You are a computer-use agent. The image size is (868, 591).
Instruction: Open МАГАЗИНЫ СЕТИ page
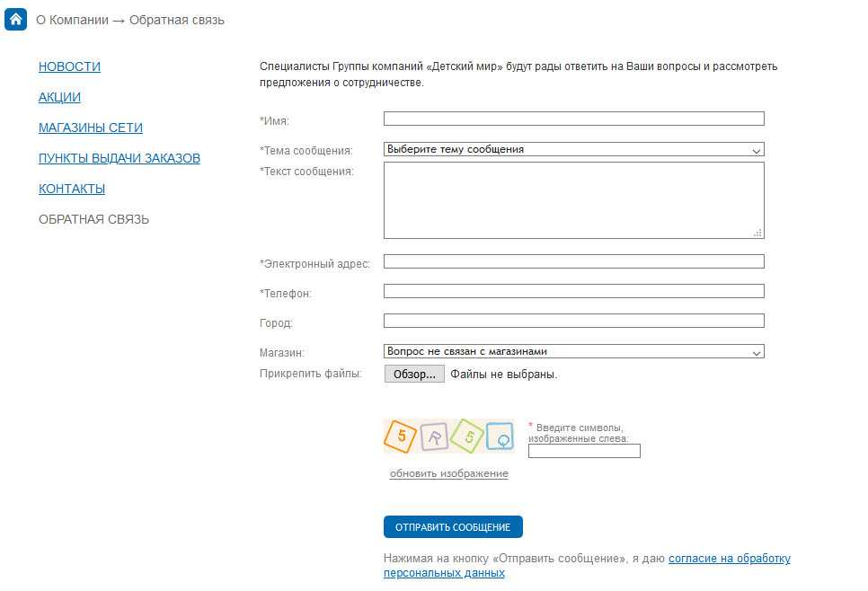[90, 128]
